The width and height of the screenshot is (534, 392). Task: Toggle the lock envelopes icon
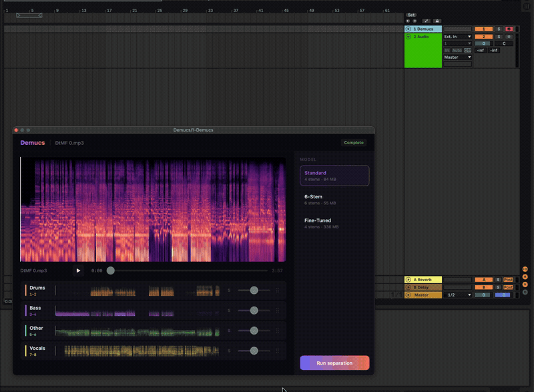[x=437, y=21]
